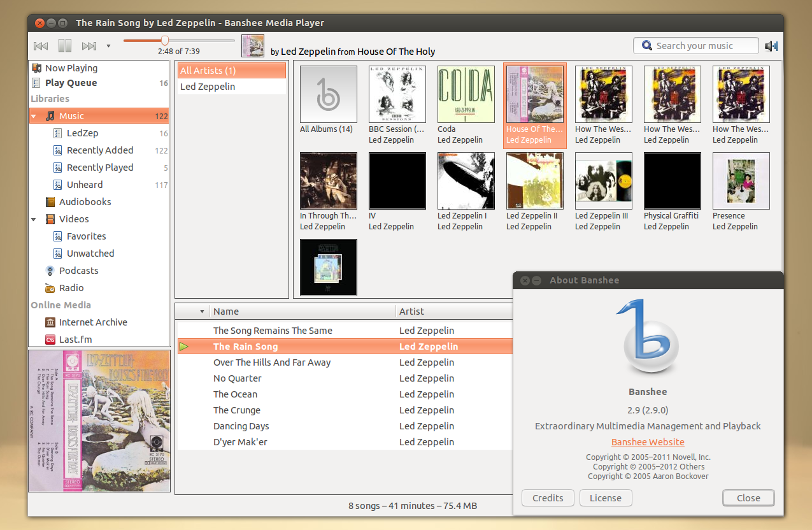Image resolution: width=812 pixels, height=530 pixels.
Task: Open Credits in About Banshee dialog
Action: click(x=548, y=498)
